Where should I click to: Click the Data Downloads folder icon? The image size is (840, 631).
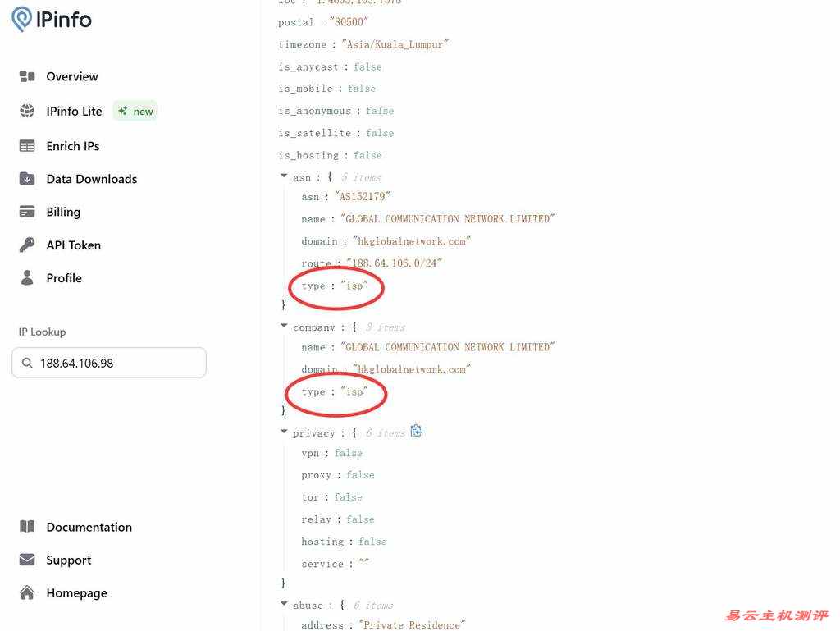[x=27, y=178]
